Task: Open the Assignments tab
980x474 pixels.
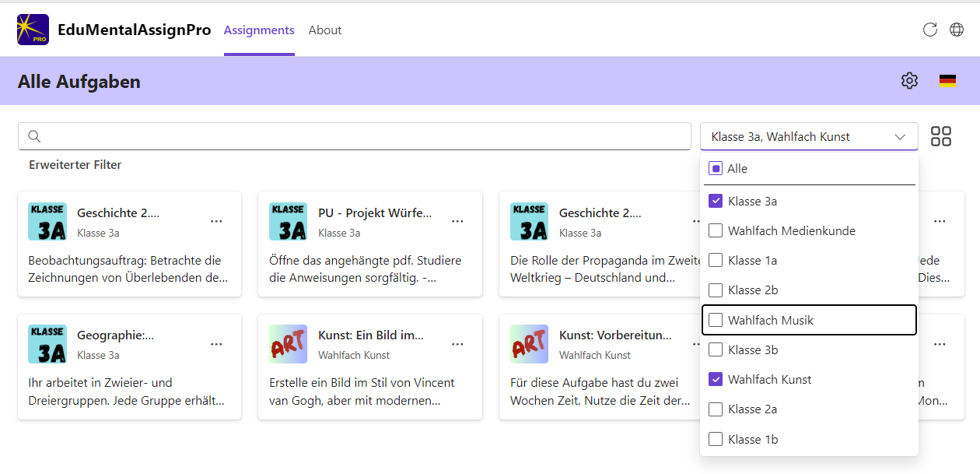Action: tap(259, 30)
